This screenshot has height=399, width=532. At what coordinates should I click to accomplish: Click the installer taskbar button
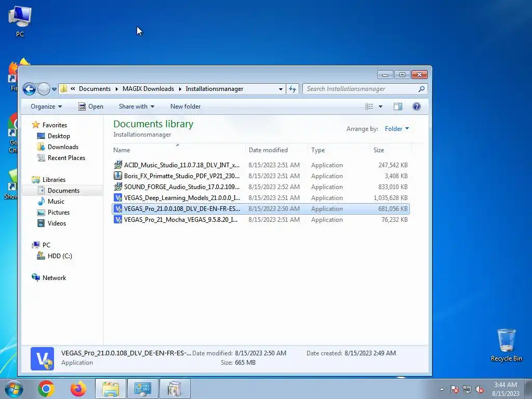click(x=175, y=389)
